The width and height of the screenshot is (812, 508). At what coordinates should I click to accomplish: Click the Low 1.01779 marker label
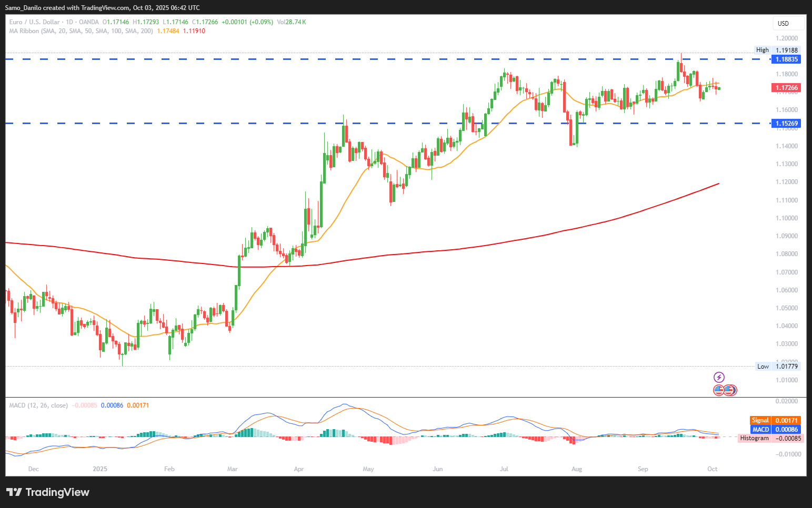tap(778, 367)
